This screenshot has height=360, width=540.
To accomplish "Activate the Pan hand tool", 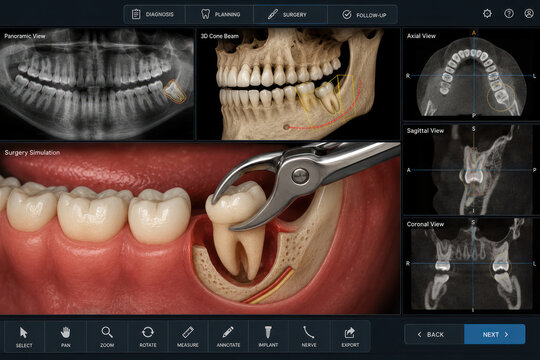I will pos(65,337).
